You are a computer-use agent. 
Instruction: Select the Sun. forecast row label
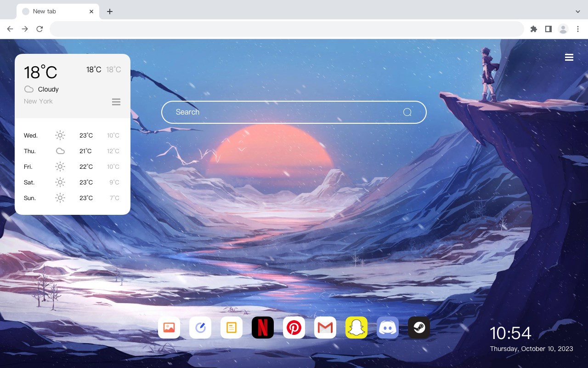30,198
